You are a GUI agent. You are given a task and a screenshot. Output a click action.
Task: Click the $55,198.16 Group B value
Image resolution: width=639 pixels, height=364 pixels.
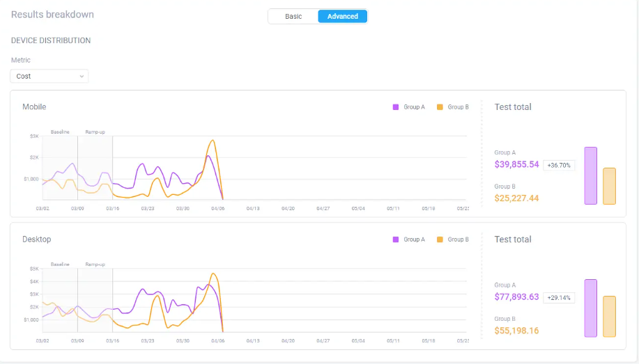516,331
